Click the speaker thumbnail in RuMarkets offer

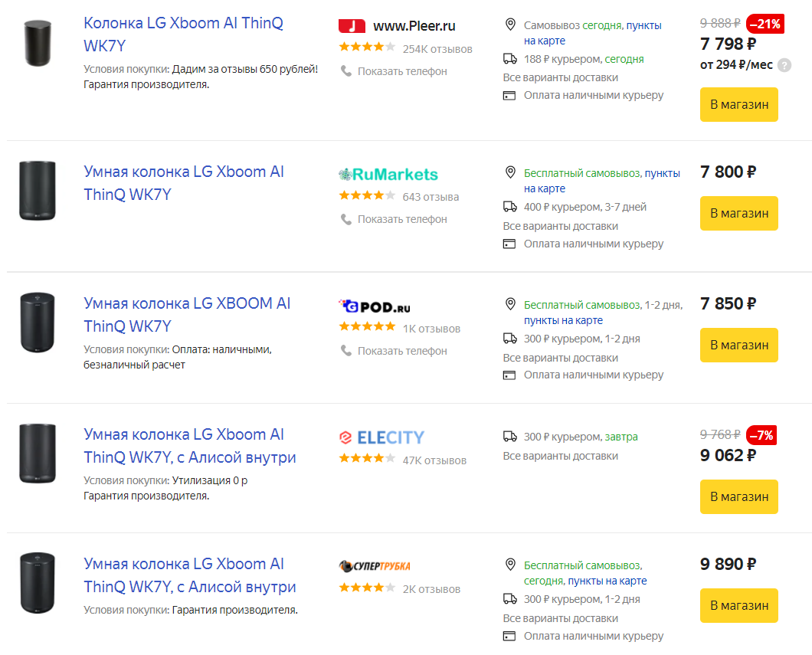[38, 191]
